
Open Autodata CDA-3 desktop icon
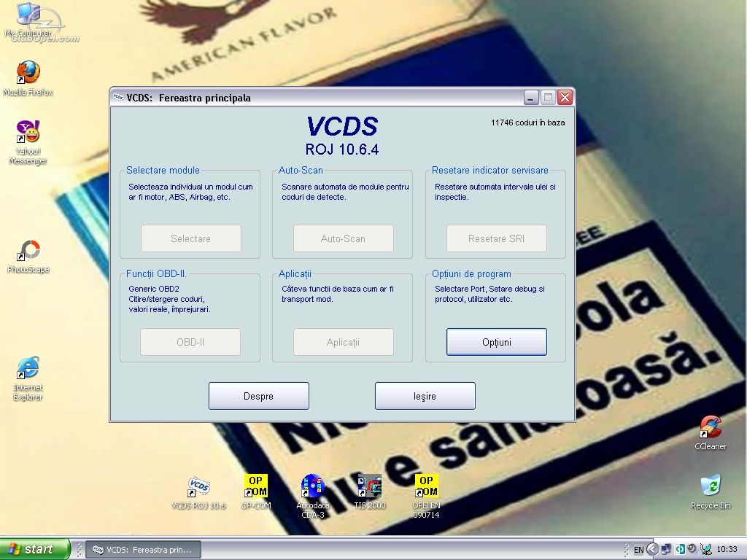313,496
